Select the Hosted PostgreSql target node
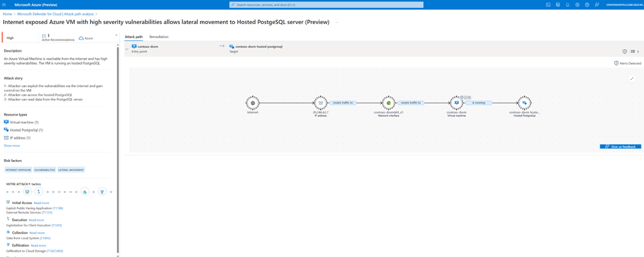 [x=524, y=103]
